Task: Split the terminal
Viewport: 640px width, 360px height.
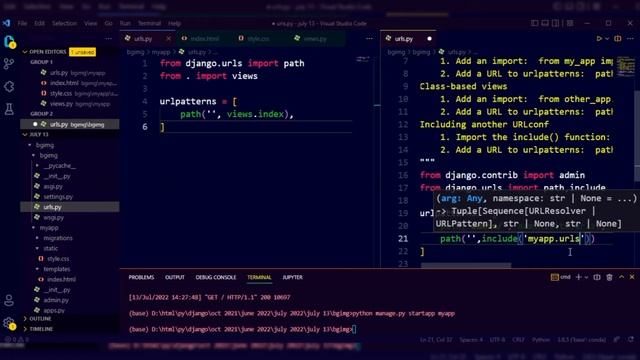Action: (x=597, y=277)
